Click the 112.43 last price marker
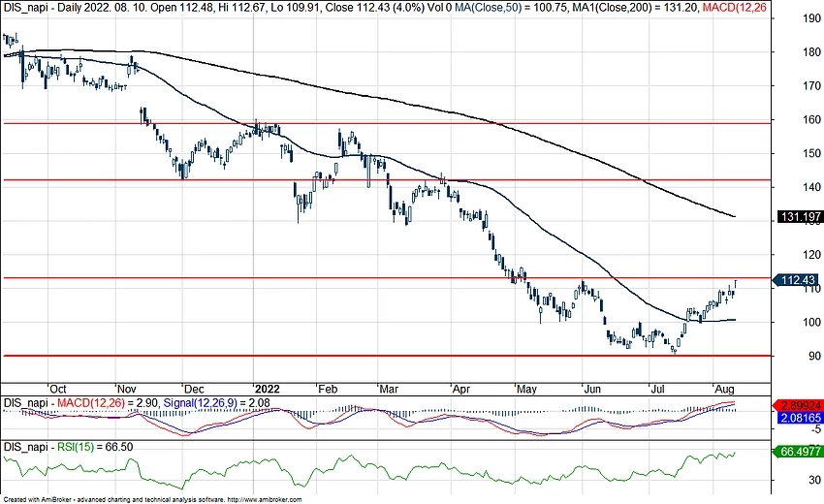824x504 pixels. [797, 280]
